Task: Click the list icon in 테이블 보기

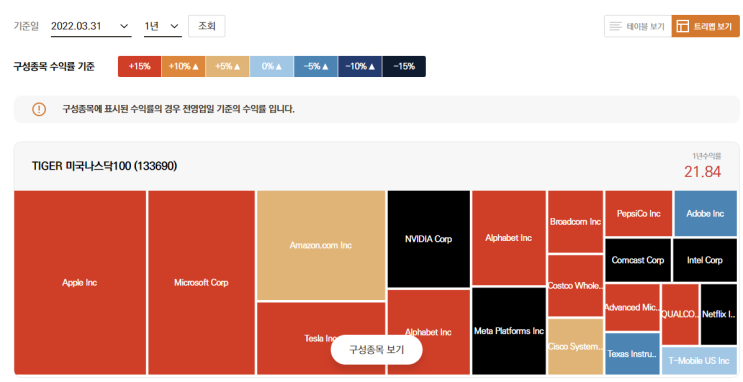Action: point(615,26)
